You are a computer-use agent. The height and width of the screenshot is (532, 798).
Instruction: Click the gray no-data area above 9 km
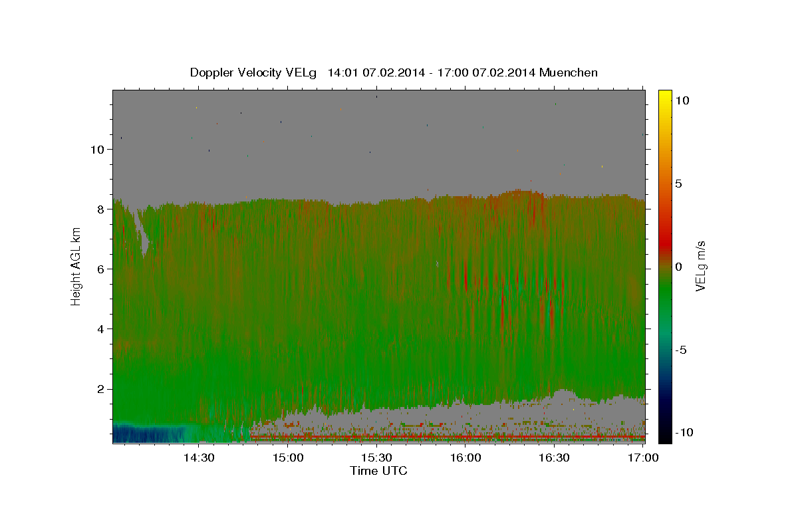(x=378, y=140)
